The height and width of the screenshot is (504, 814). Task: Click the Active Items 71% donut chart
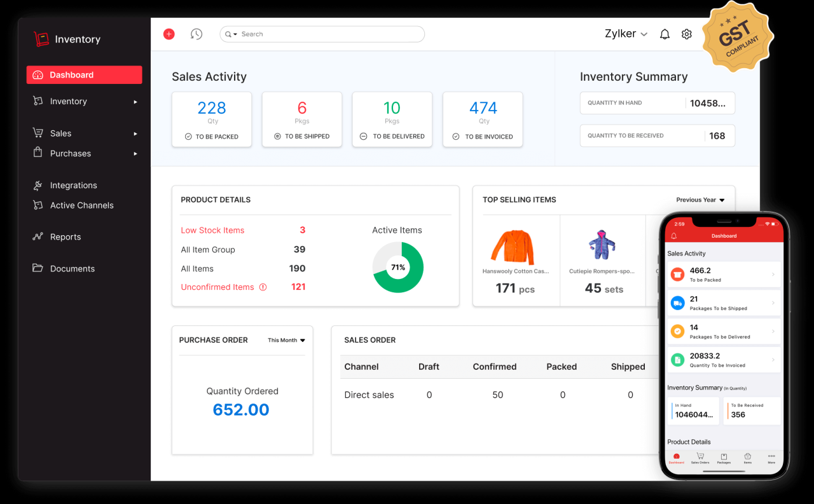(x=397, y=268)
